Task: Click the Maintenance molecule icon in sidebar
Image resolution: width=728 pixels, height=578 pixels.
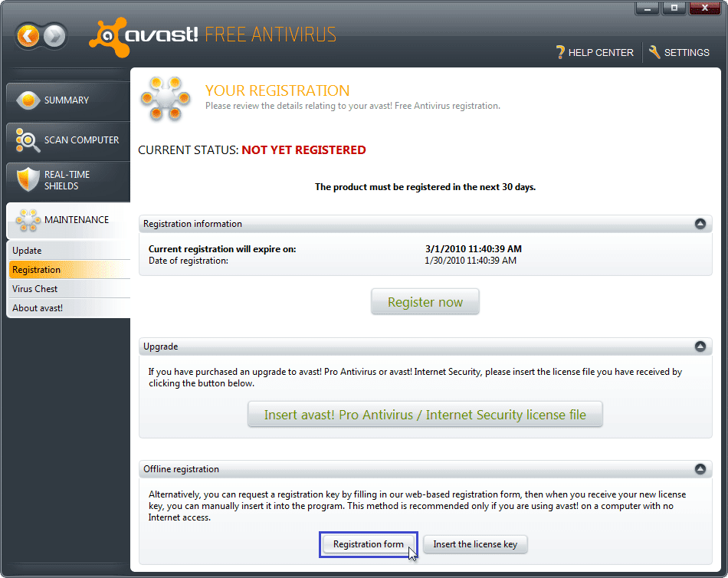Action: [x=28, y=220]
